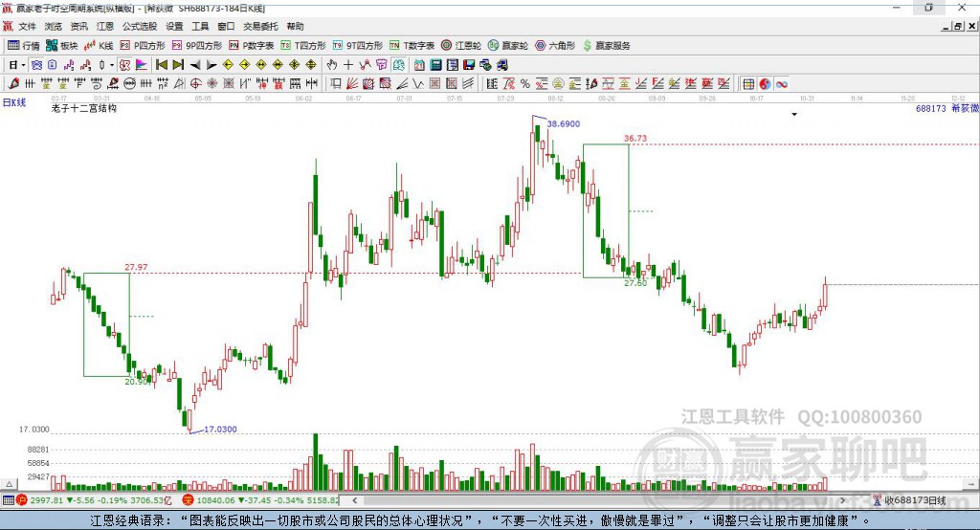Open the 9P四方形 tool
Viewport: 980px width, 530px height.
(197, 46)
